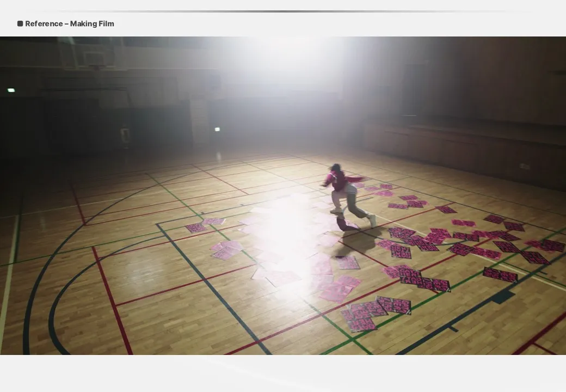Viewport: 566px width, 392px height.
Task: Select the "Reference – Making Film" title text
Action: point(70,24)
